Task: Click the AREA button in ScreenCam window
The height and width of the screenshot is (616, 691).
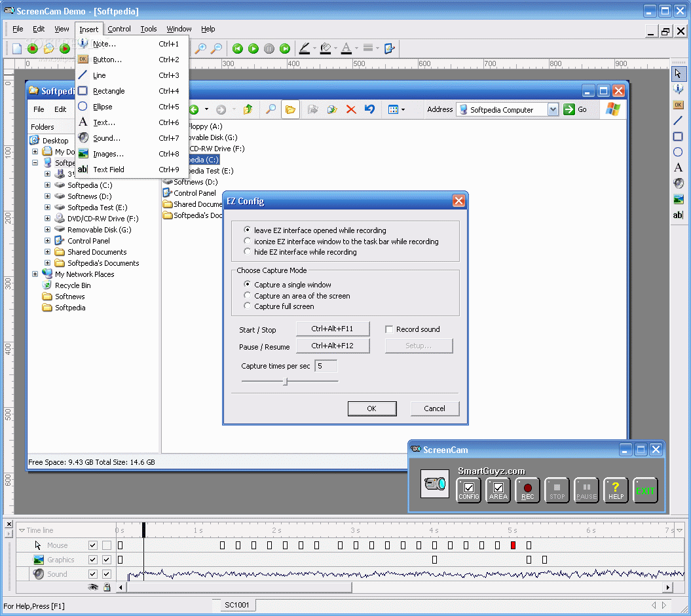Action: 498,490
